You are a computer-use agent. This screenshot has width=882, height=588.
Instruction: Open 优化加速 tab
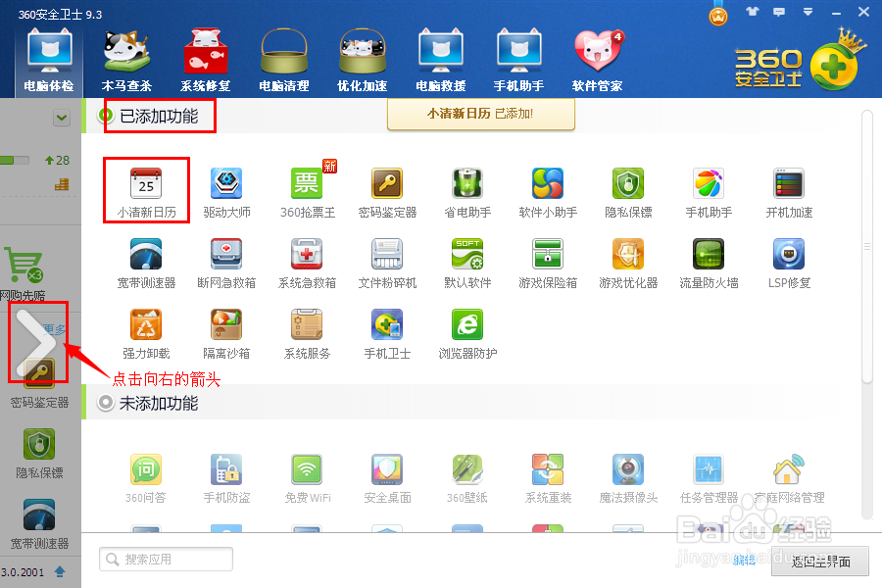coord(363,62)
